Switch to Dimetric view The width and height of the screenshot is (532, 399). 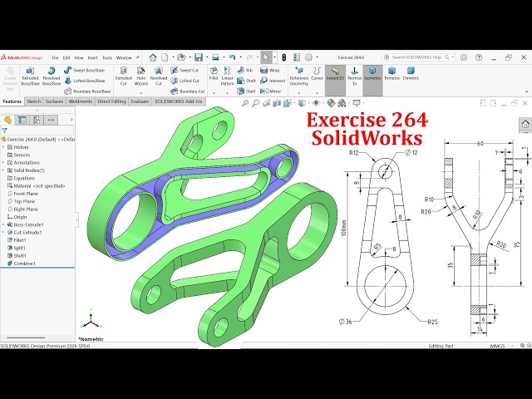pyautogui.click(x=411, y=74)
